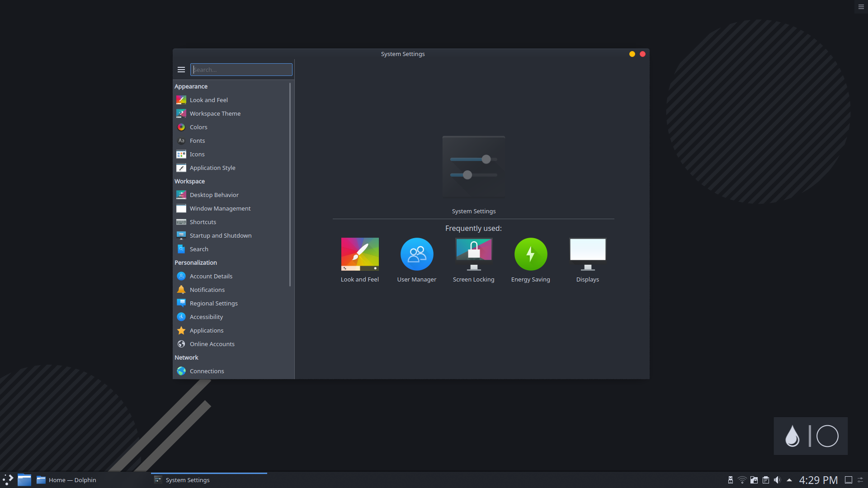Image resolution: width=868 pixels, height=488 pixels.
Task: Open Displays from the frequently used tiles
Action: (x=588, y=260)
